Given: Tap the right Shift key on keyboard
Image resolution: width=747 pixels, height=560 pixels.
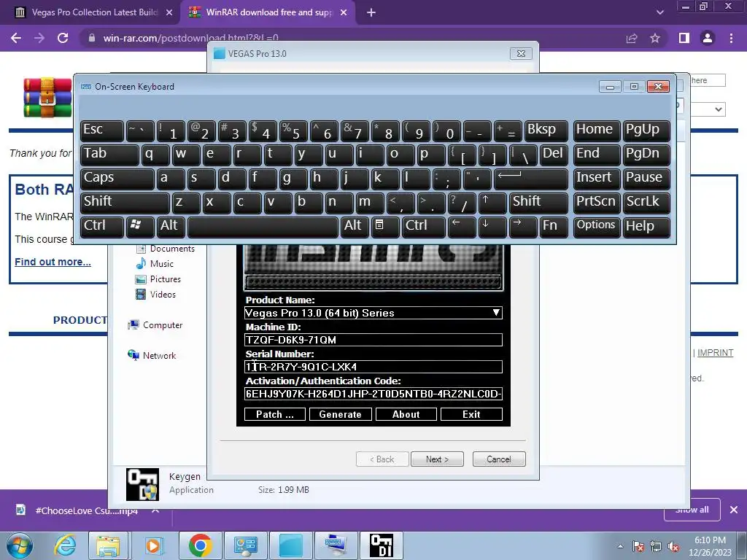Looking at the screenshot, I should 538,203.
